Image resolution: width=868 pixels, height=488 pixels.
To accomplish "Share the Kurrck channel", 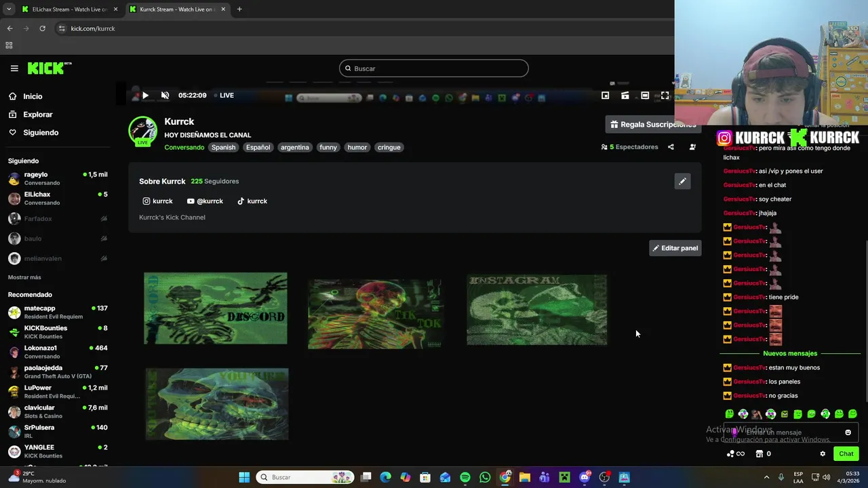I will tap(671, 147).
